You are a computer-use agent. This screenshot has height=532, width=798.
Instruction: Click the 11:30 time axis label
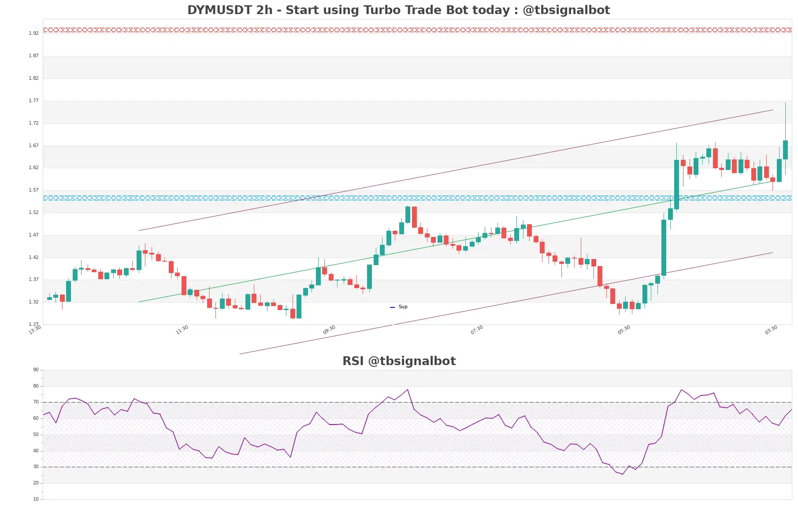pos(182,330)
